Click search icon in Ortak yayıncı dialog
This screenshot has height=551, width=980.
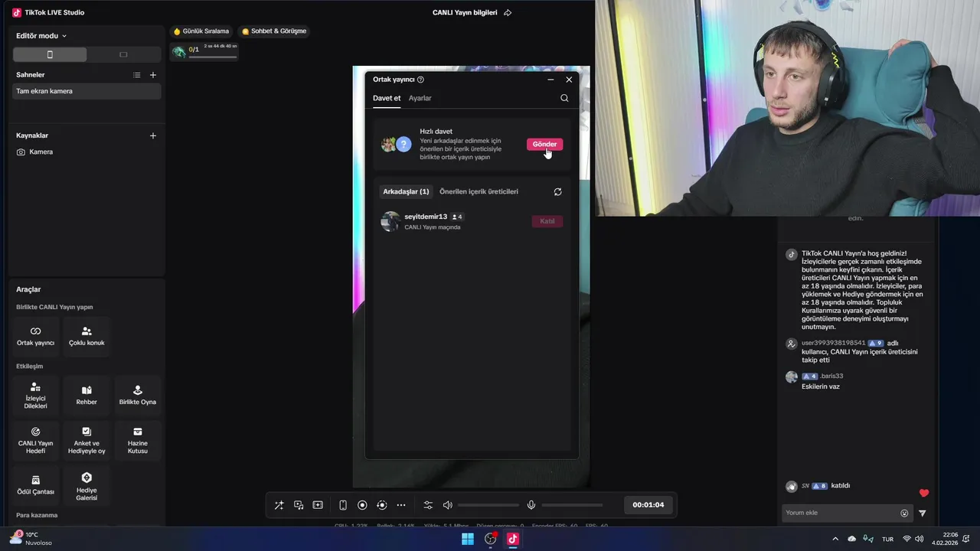pyautogui.click(x=564, y=98)
